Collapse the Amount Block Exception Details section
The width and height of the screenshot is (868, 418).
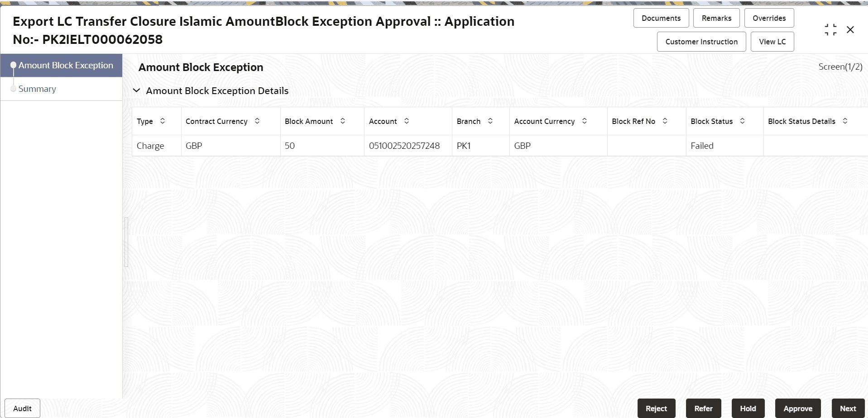coord(136,90)
